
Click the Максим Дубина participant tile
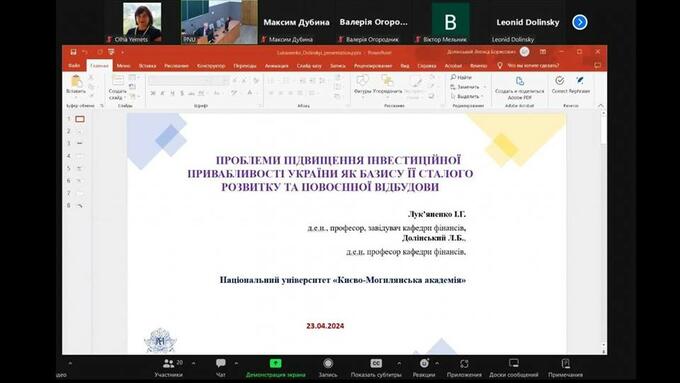click(x=297, y=22)
